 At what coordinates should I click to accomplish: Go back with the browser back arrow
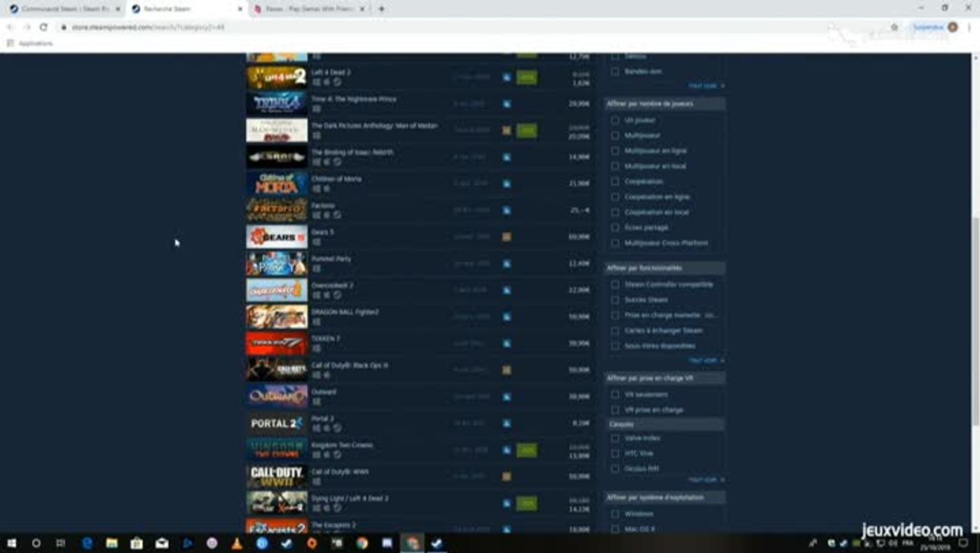click(x=10, y=27)
